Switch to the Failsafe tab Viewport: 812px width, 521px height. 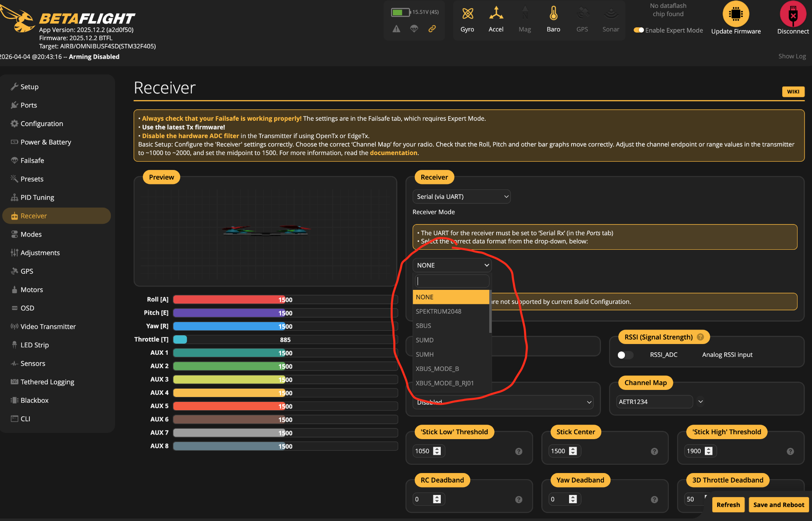57,160
